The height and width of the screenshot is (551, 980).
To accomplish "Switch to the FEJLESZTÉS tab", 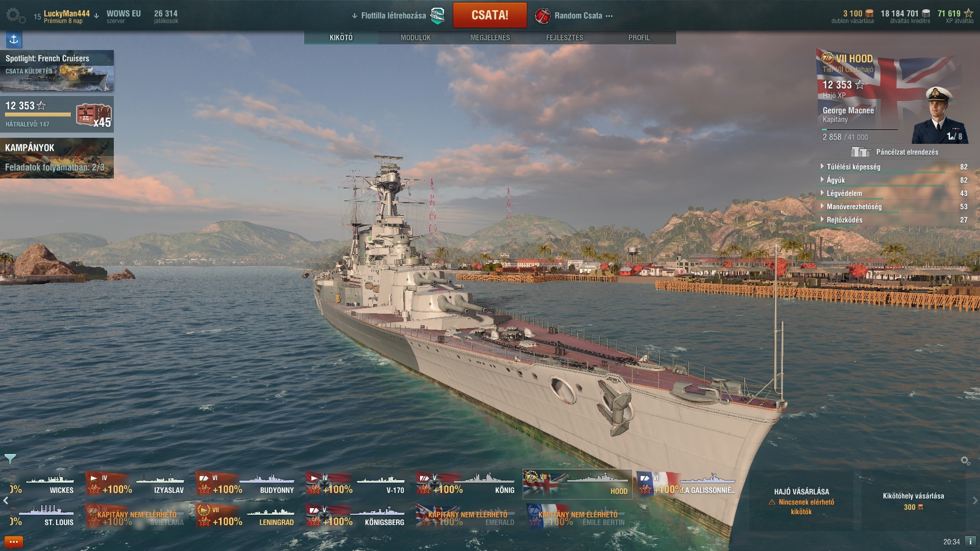I will pos(565,38).
